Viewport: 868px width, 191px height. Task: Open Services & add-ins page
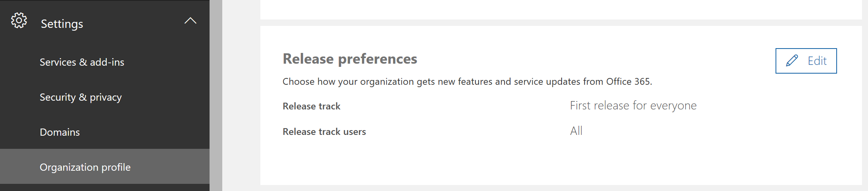pos(82,62)
